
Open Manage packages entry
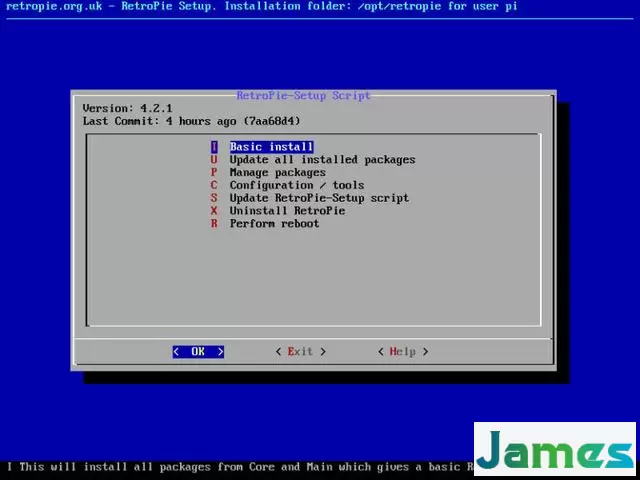coord(268,172)
